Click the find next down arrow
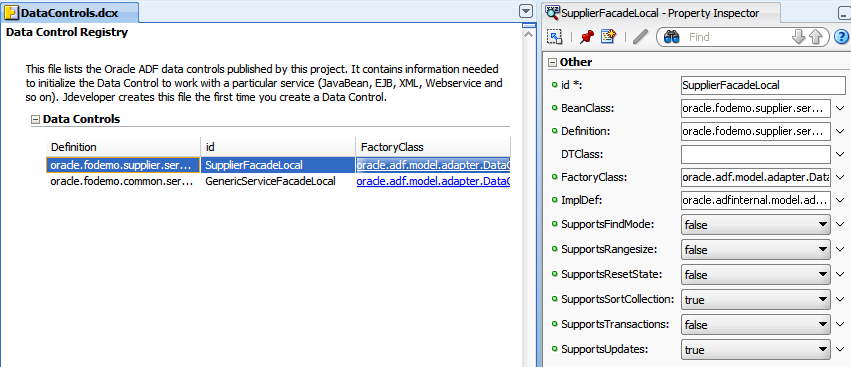This screenshot has height=367, width=851. [798, 37]
